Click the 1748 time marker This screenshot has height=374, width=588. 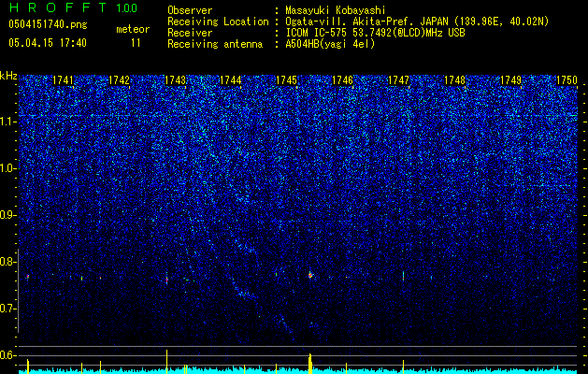tap(454, 80)
